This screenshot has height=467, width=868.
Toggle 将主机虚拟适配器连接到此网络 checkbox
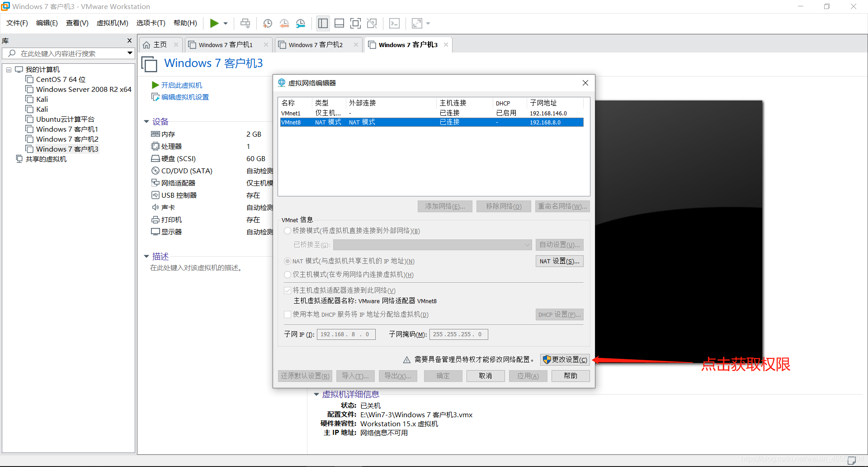(288, 291)
